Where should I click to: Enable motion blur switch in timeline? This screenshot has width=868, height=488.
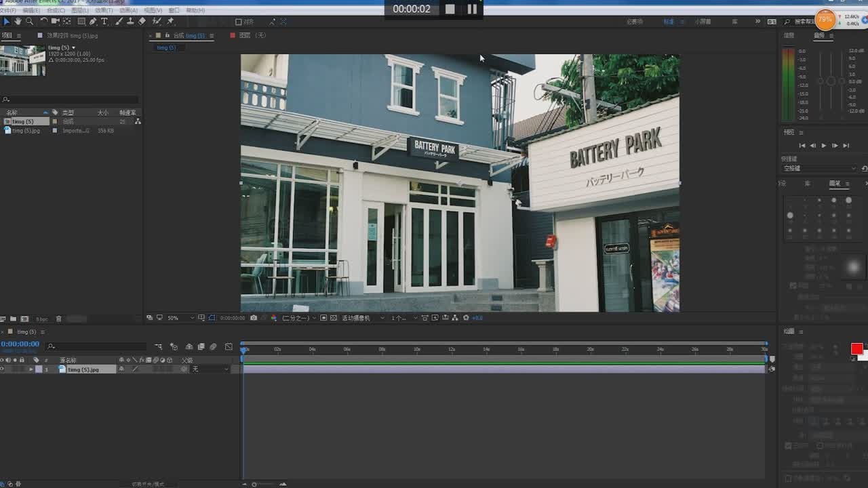point(213,346)
